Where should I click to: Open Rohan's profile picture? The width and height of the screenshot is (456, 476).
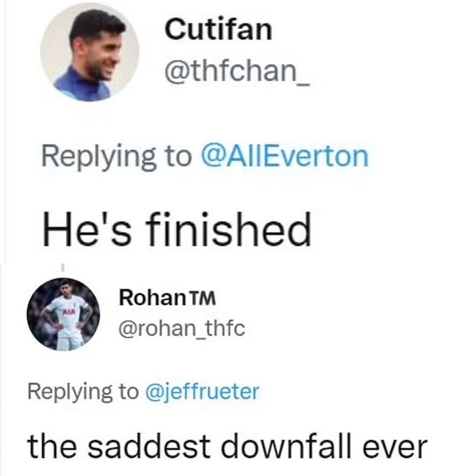point(63,314)
